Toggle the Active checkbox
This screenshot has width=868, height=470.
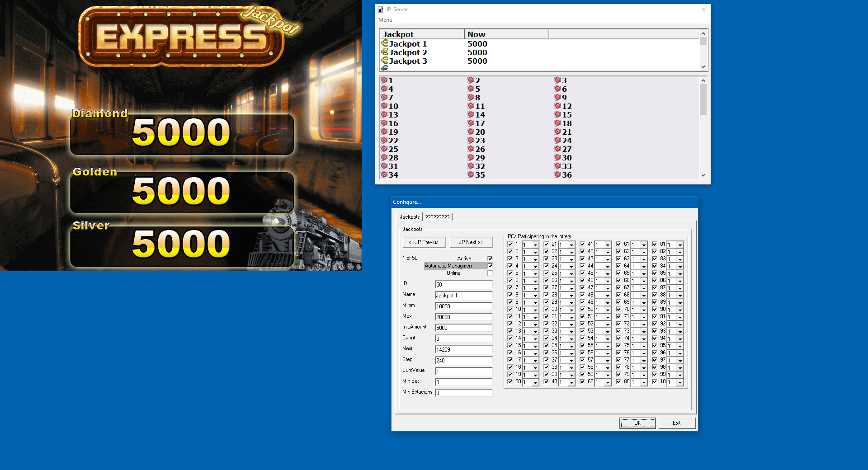(490, 258)
